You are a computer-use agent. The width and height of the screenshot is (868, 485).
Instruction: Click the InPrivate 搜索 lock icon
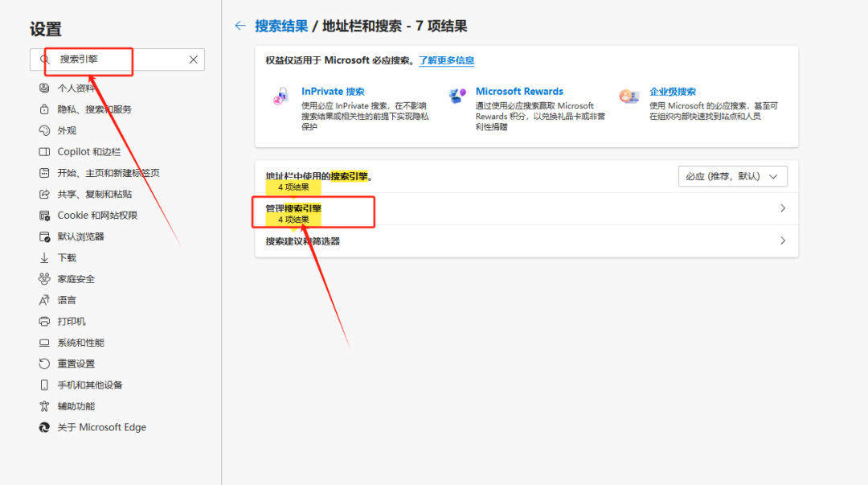click(281, 96)
